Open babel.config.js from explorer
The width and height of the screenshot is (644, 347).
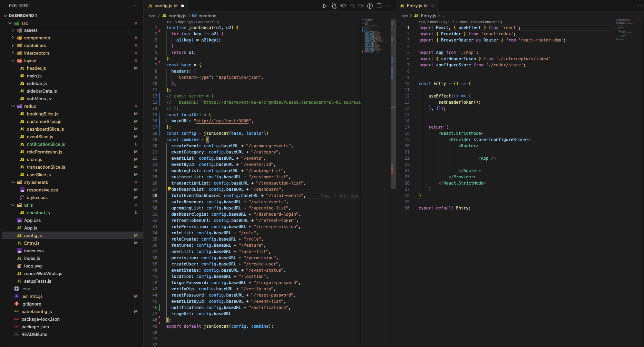pos(37,311)
